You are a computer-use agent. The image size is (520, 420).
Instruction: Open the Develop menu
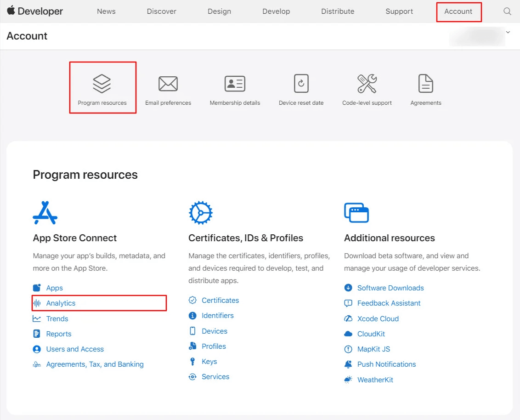pos(276,11)
